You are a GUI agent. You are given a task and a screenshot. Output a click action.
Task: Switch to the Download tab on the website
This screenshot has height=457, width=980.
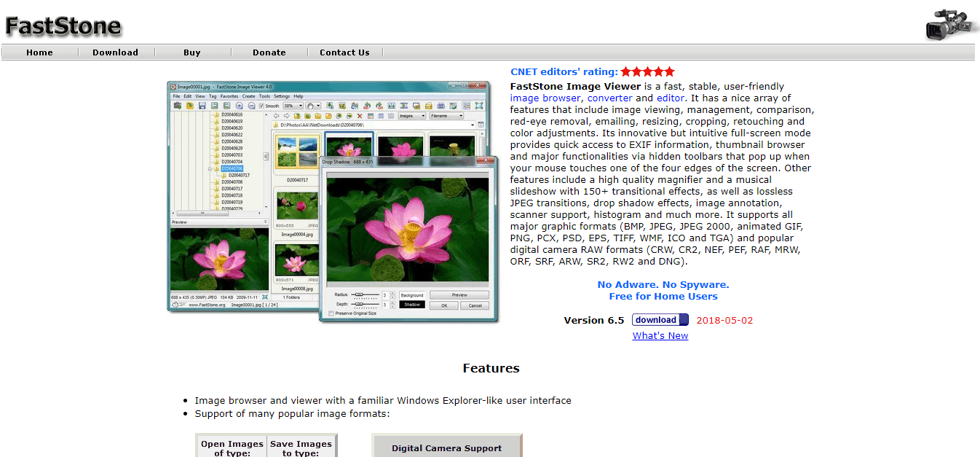115,52
